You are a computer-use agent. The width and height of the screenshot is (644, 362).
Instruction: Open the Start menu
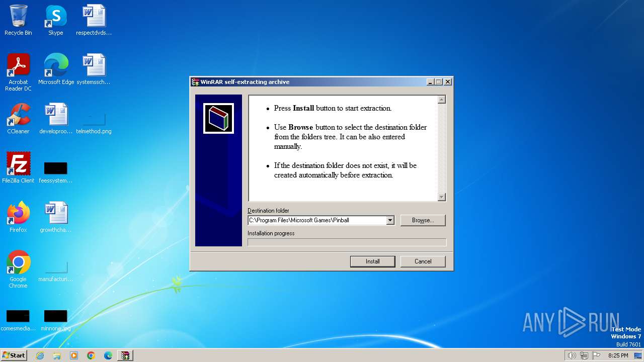click(x=14, y=355)
